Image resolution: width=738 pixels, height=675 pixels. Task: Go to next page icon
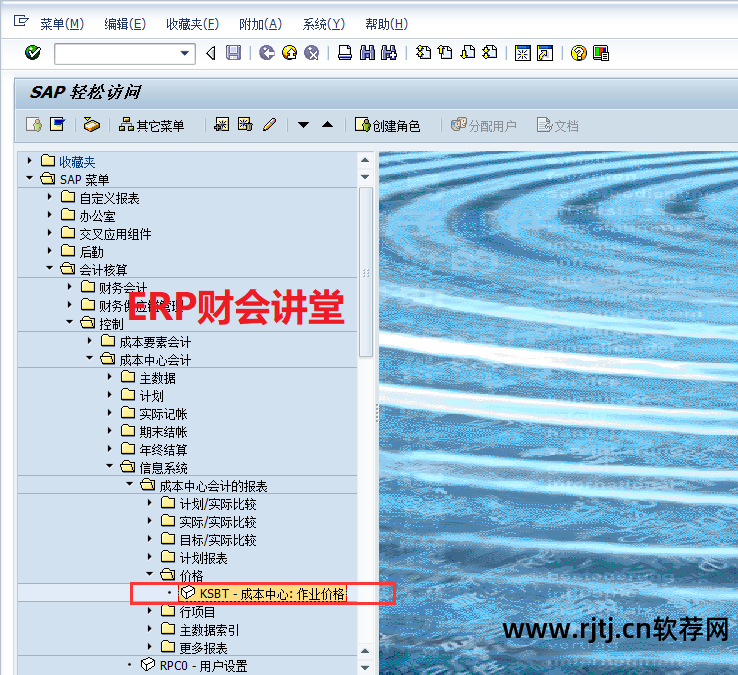[468, 53]
